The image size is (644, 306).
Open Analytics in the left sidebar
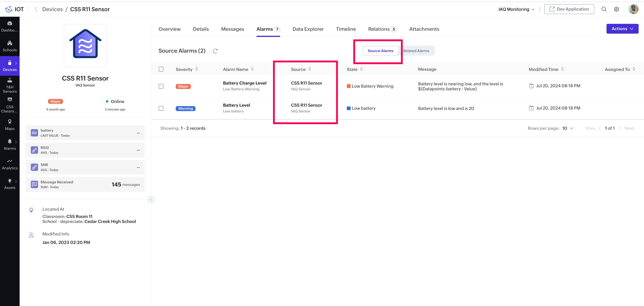coord(10,164)
